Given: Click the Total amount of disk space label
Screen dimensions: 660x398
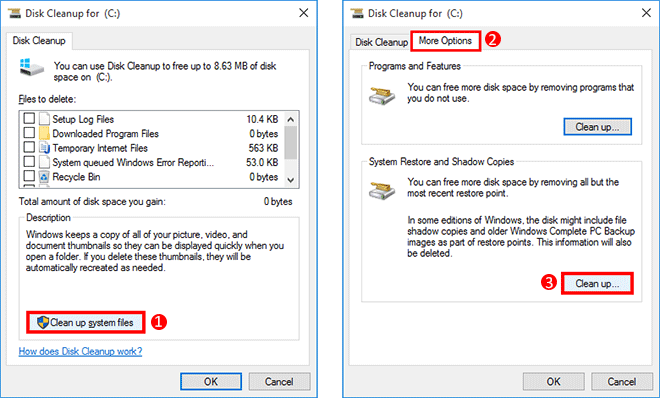Looking at the screenshot, I should point(92,202).
